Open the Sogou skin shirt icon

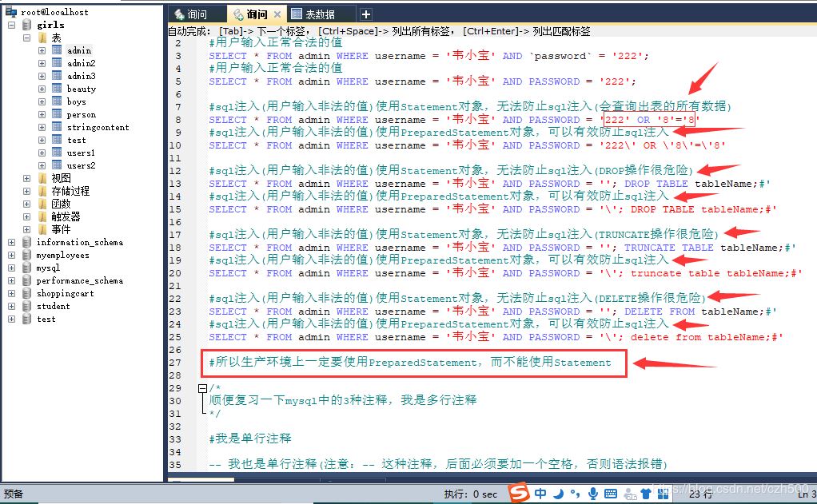tap(646, 494)
